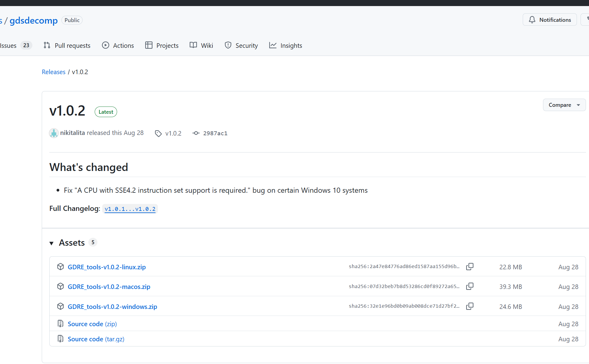Image resolution: width=589 pixels, height=364 pixels.
Task: Click the bell icon in Notifications
Action: click(x=532, y=20)
